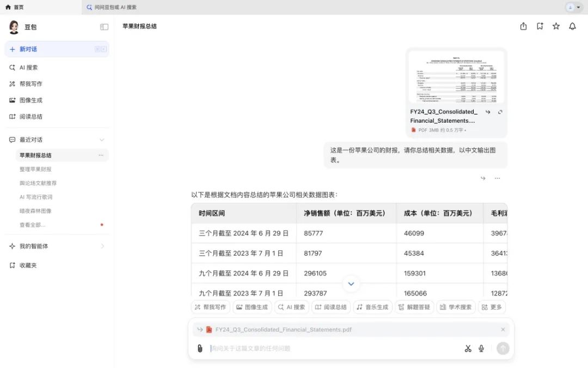Toggle the sidebar collapse icon
Viewport: 588px width, 368px height.
pyautogui.click(x=104, y=27)
